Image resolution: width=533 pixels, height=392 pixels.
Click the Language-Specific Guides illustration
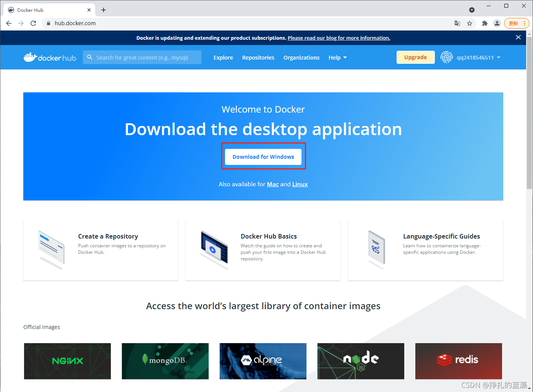[x=376, y=250]
